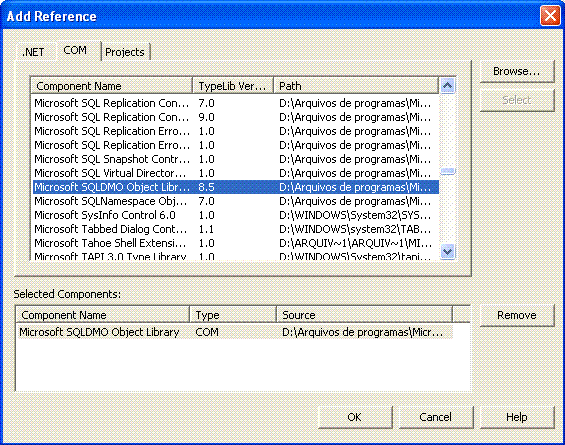
Task: Click the COM type cell in Selected Components
Action: pyautogui.click(x=207, y=332)
